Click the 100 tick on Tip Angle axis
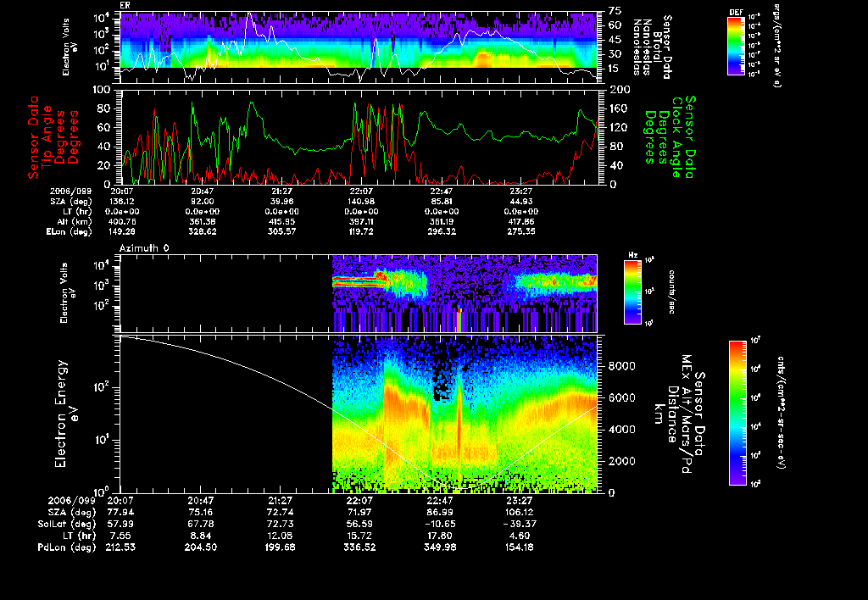 pyautogui.click(x=102, y=90)
